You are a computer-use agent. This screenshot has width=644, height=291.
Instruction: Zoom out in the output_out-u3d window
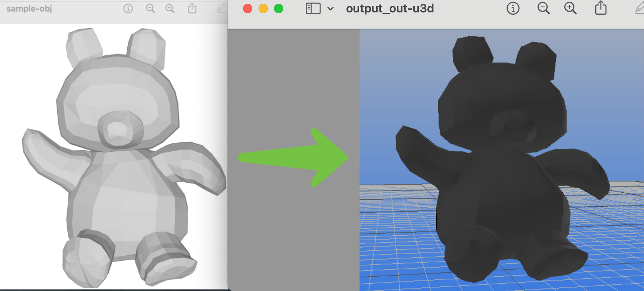coord(543,8)
